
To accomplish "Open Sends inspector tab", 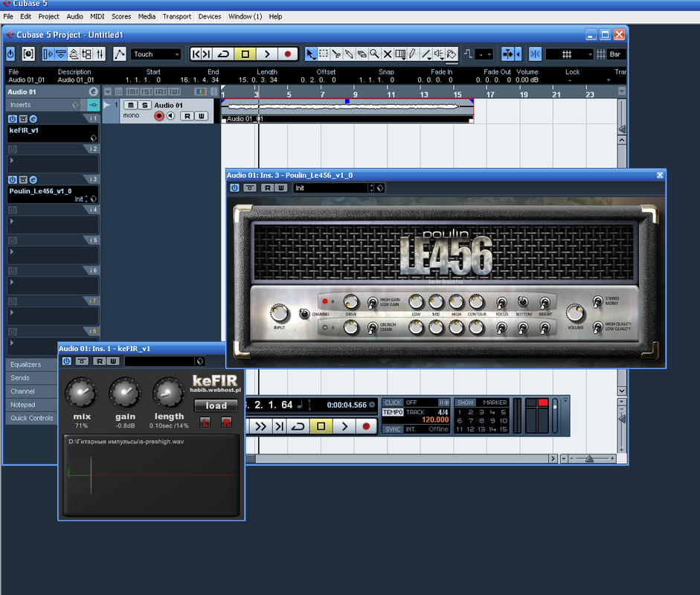I will click(x=31, y=378).
